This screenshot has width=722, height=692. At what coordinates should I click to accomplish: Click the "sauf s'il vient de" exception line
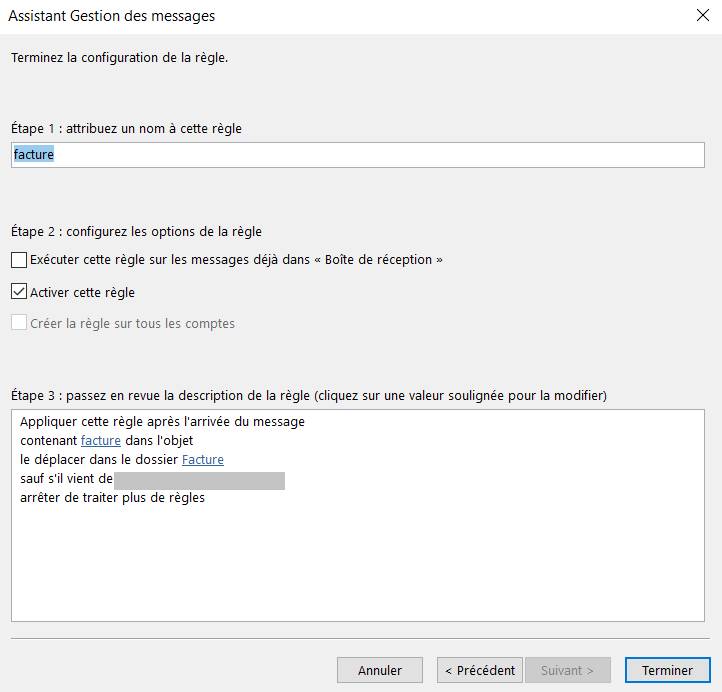pos(66,479)
